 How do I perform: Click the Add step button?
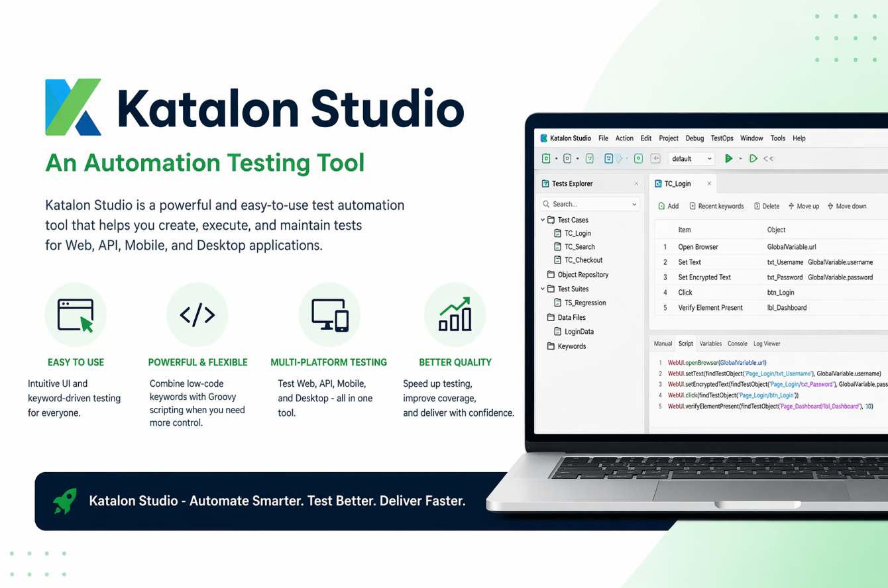pos(668,206)
